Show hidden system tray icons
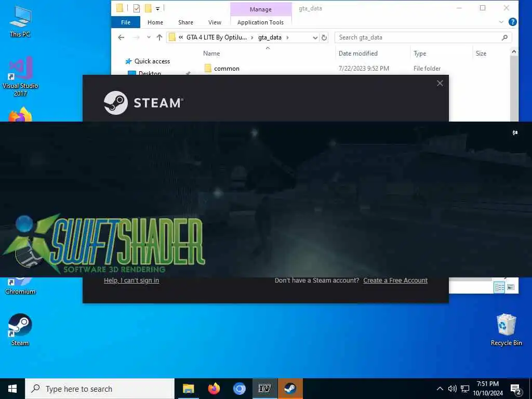The image size is (532, 399). [440, 389]
